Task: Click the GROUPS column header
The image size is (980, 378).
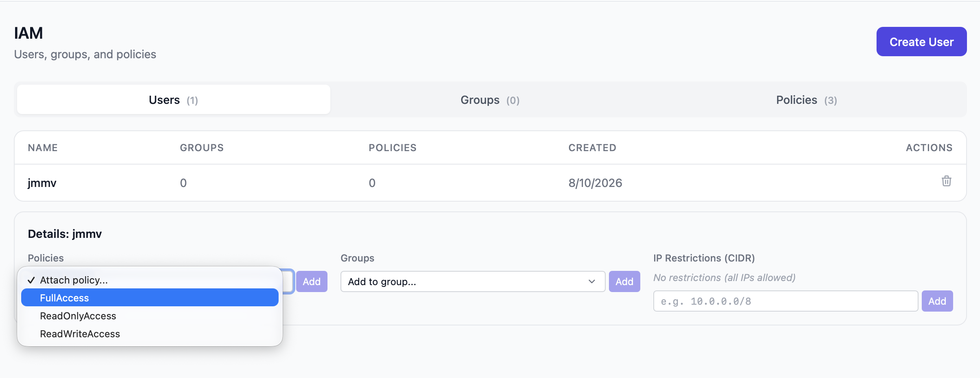Action: click(x=202, y=147)
